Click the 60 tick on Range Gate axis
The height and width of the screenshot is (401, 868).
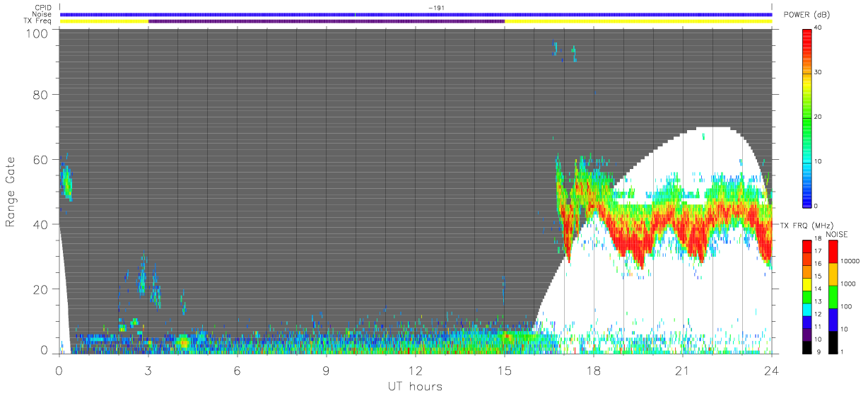(x=41, y=159)
